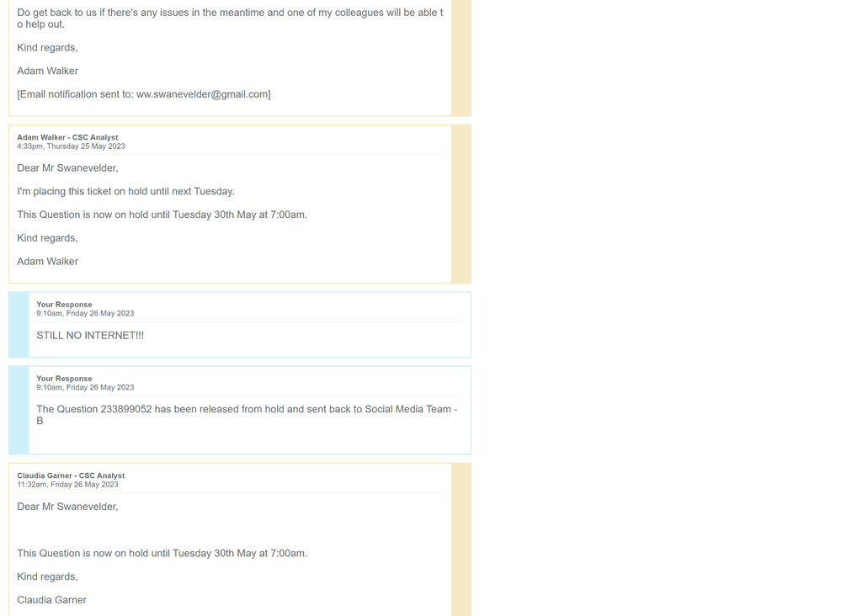
Task: Click the 4:33pm Thursday 25 May timestamp
Action: point(72,146)
